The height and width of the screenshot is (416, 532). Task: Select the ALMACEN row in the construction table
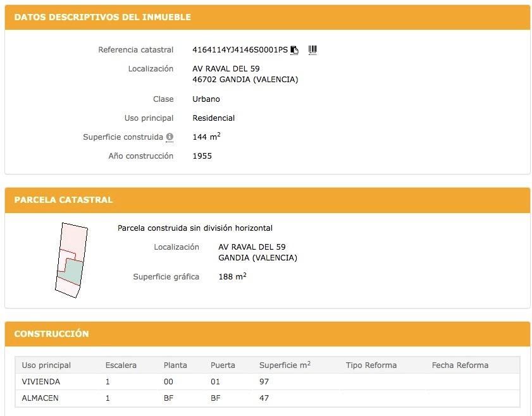point(40,398)
